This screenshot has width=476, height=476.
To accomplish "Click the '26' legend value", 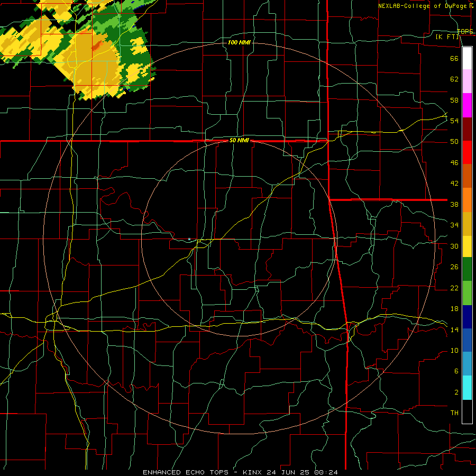I will pyautogui.click(x=454, y=267).
